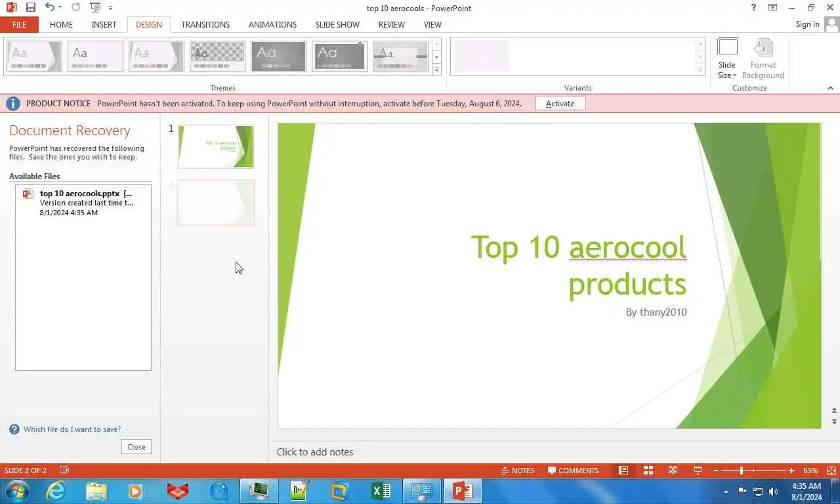Image resolution: width=840 pixels, height=504 pixels.
Task: Click the product notice info icon
Action: pyautogui.click(x=12, y=104)
